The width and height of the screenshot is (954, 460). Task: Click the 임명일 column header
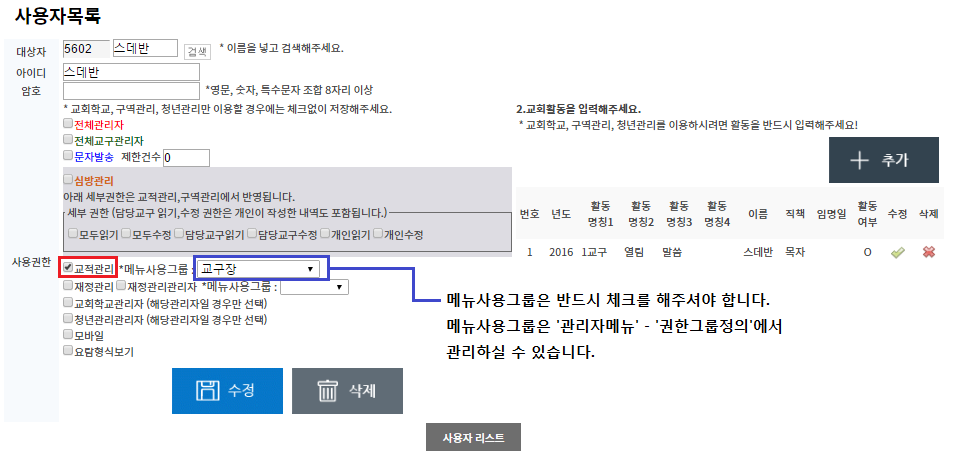(830, 214)
